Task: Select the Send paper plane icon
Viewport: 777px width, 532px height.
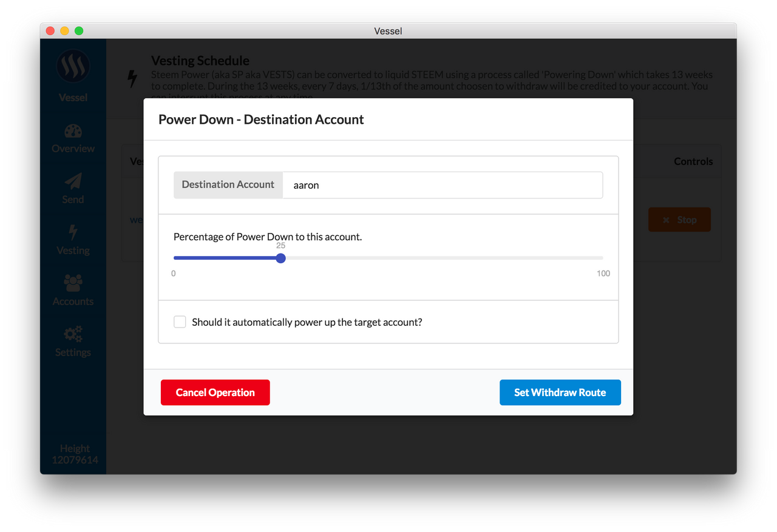Action: tap(73, 181)
